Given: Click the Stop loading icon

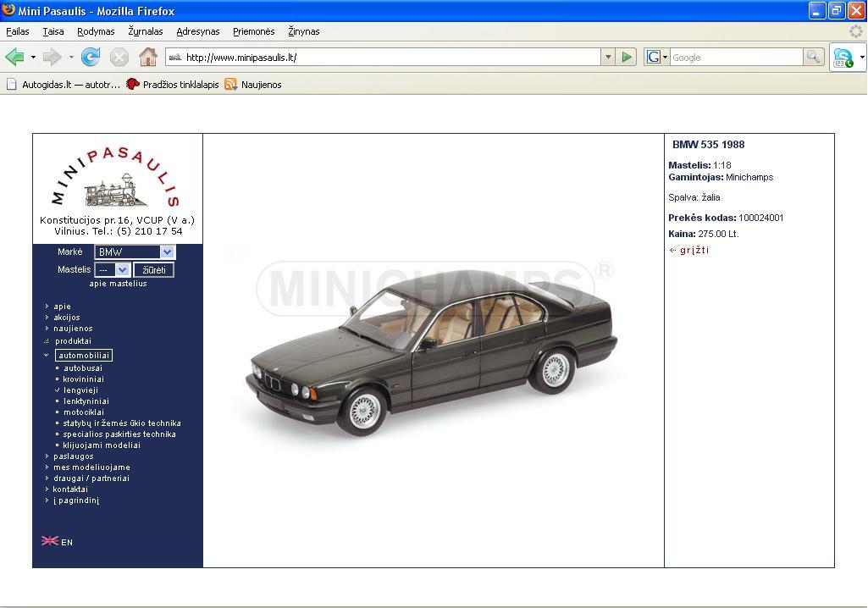Looking at the screenshot, I should pos(119,57).
